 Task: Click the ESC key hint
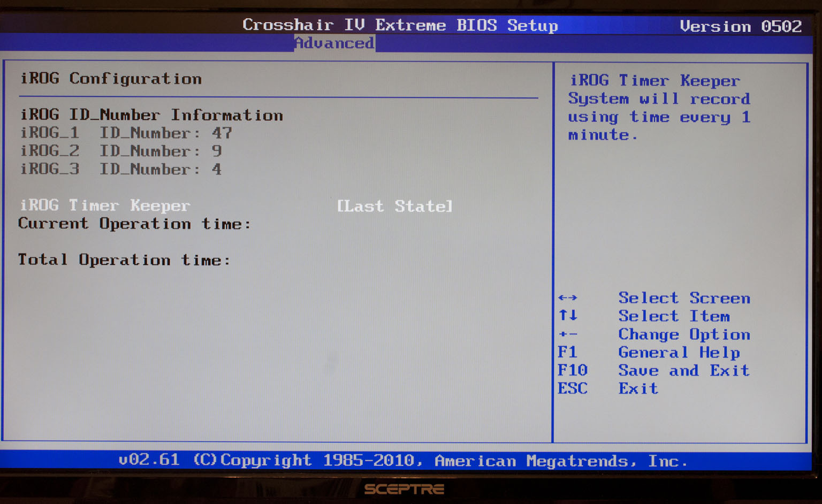tap(573, 388)
